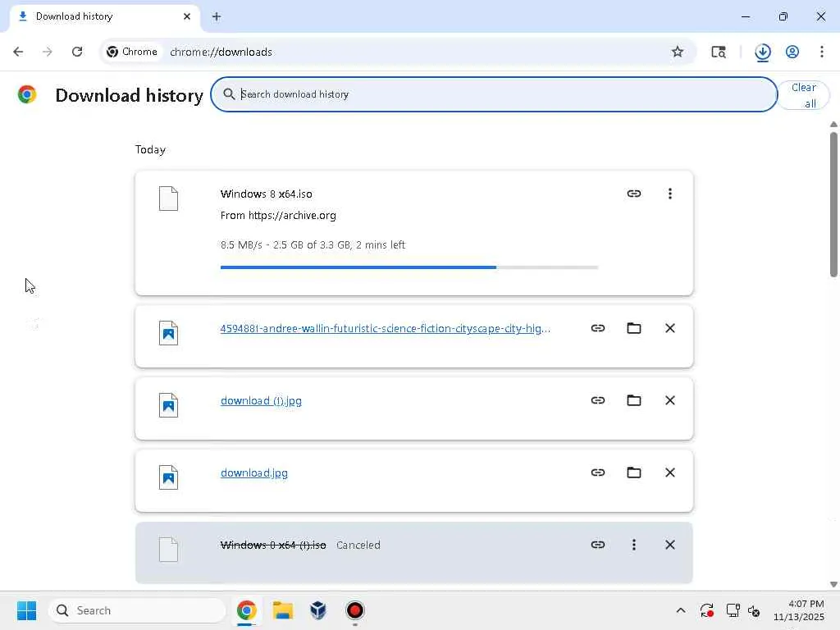
Task: Open Chrome from the taskbar
Action: pyautogui.click(x=246, y=610)
